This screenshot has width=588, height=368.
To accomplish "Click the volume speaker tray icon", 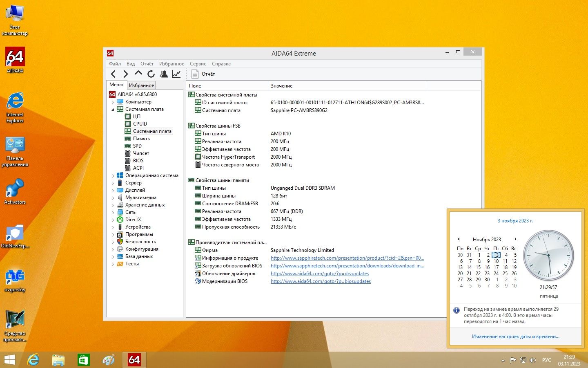I will tap(532, 360).
